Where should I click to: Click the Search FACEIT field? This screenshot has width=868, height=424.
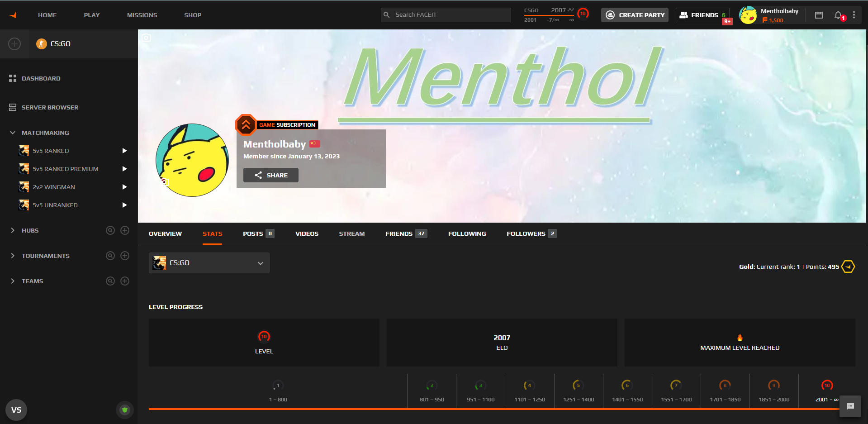446,15
